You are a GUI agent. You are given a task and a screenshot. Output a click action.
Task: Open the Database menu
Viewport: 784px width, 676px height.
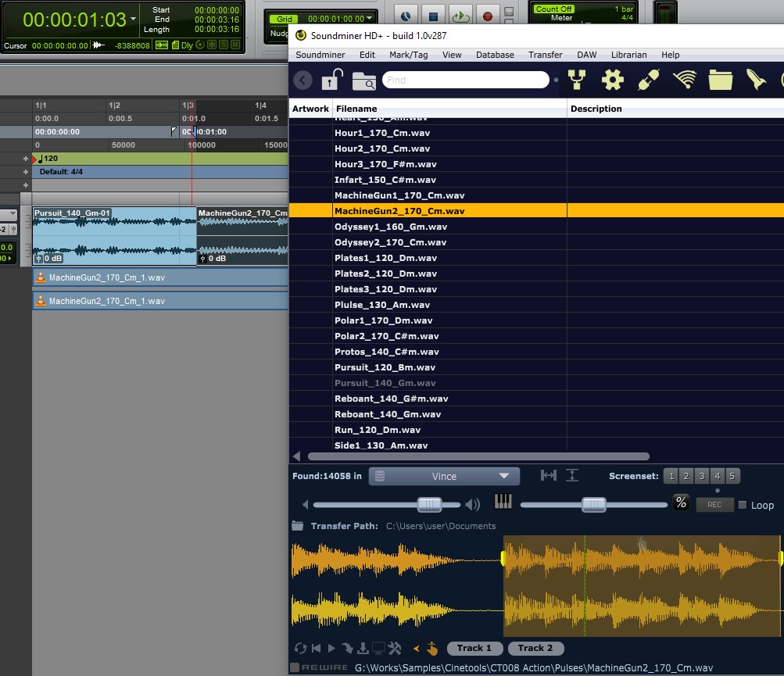(495, 55)
